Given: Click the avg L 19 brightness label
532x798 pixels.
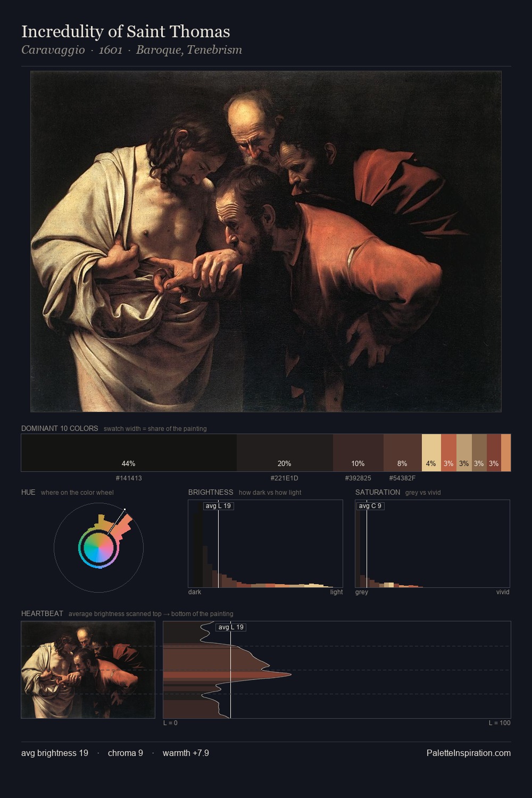Looking at the screenshot, I should tap(218, 506).
